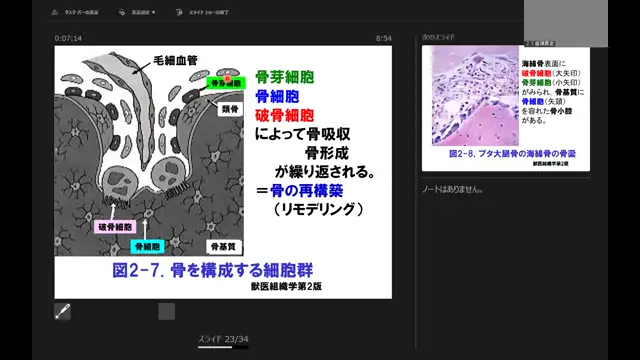This screenshot has height=360, width=640.
Task: Click the large red 破骨細胞 heading text
Action: pyautogui.click(x=284, y=115)
